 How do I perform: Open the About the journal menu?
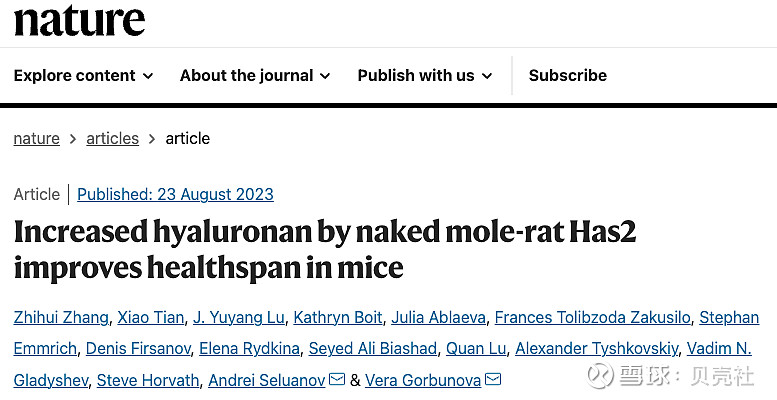point(255,75)
